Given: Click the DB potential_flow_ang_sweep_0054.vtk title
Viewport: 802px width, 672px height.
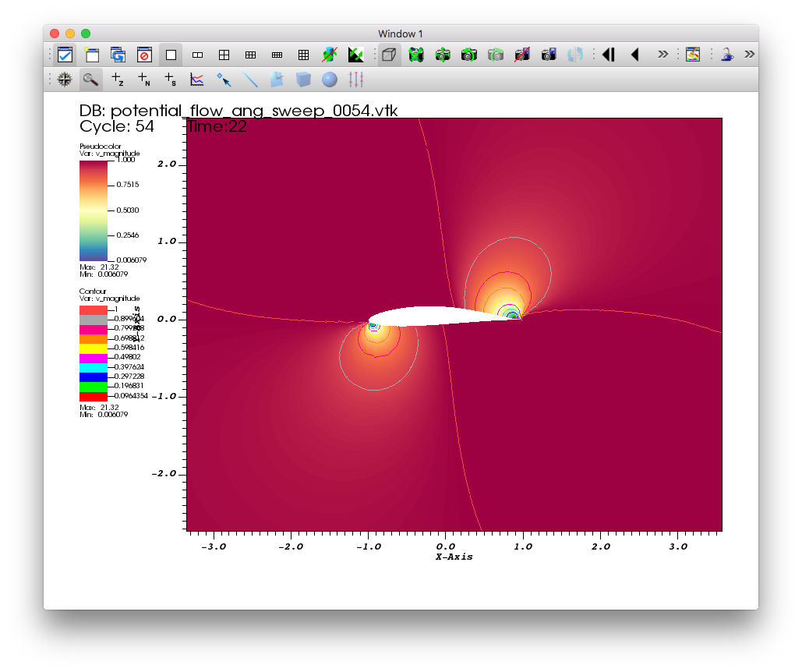Looking at the screenshot, I should click(238, 111).
